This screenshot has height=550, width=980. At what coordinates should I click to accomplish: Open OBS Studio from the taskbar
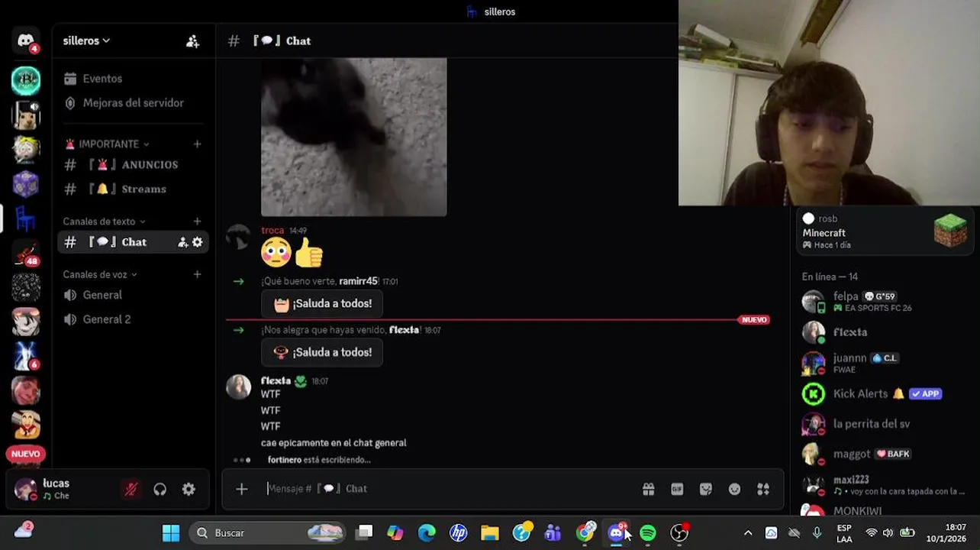pyautogui.click(x=679, y=533)
